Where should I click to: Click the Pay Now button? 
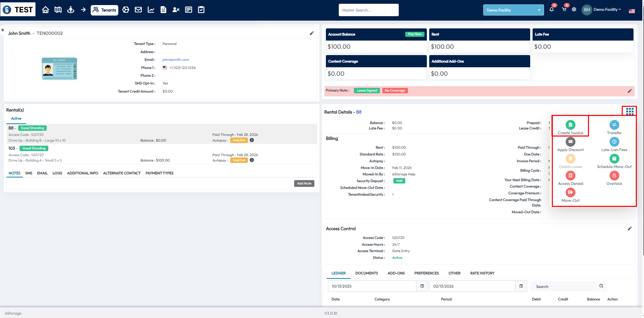[x=414, y=34]
